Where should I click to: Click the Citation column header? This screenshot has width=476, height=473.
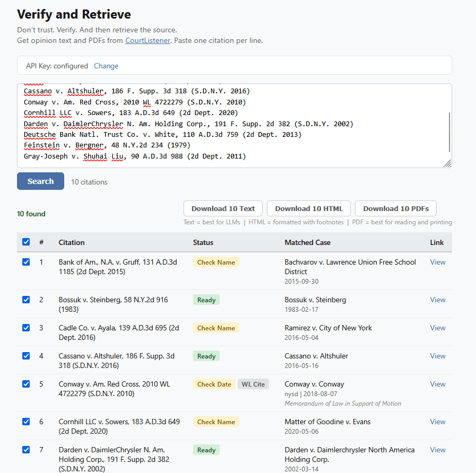(72, 242)
